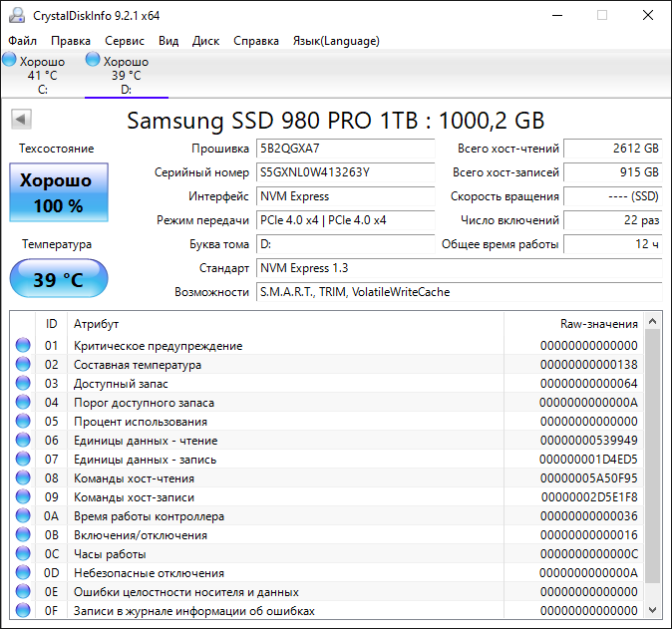Image resolution: width=672 pixels, height=629 pixels.
Task: Open the Вид menu
Action: (168, 41)
